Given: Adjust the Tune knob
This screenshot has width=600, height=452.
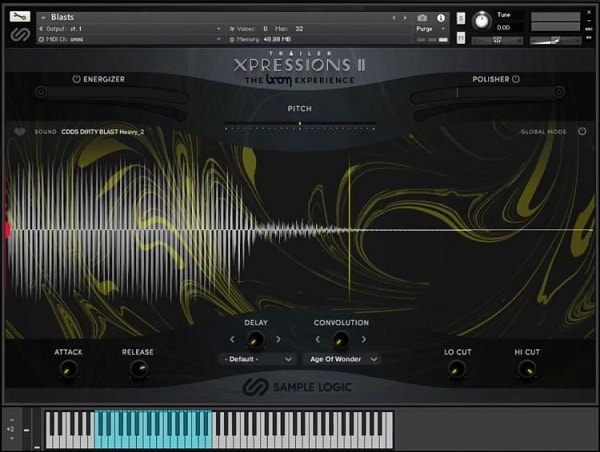Looking at the screenshot, I should tap(482, 21).
